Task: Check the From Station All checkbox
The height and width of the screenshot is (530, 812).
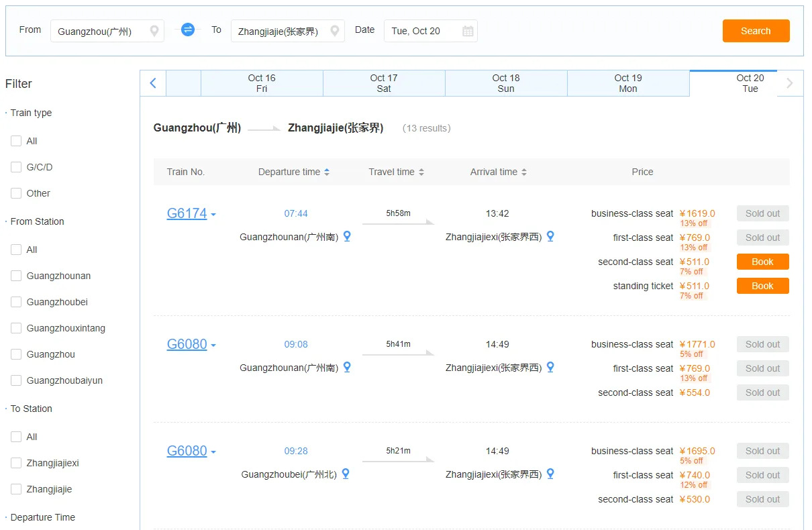Action: (x=16, y=250)
